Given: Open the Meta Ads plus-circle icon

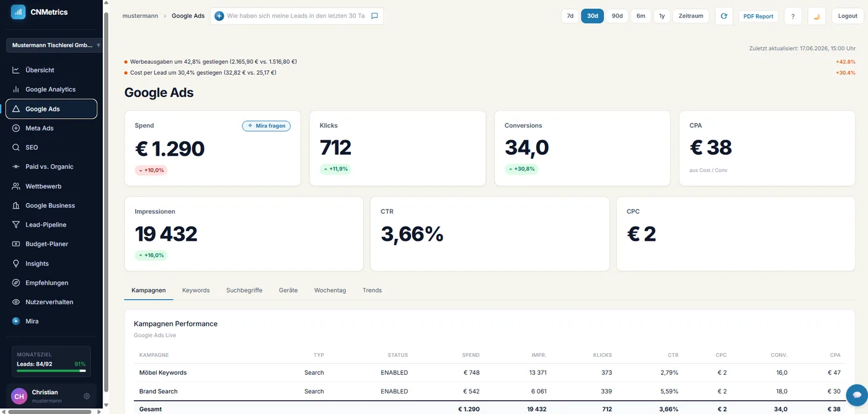Looking at the screenshot, I should 16,128.
